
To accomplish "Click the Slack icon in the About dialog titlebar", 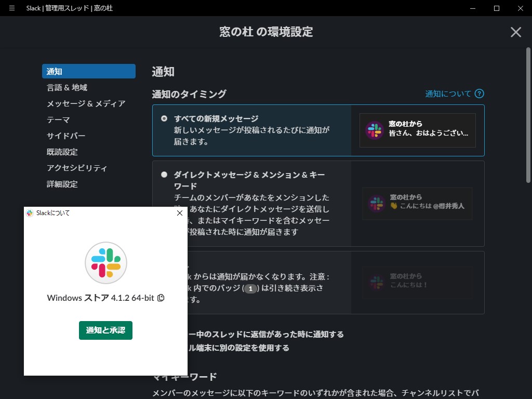I will coord(30,213).
